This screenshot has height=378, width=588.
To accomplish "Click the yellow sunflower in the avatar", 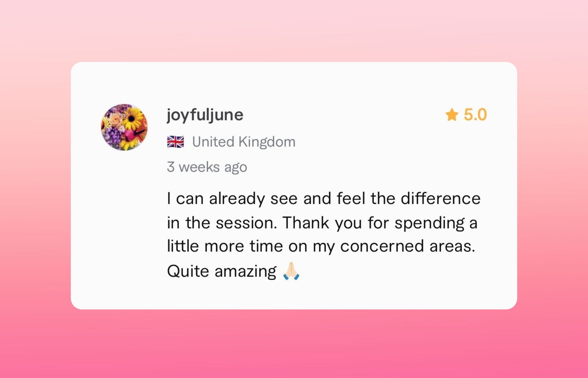I will click(132, 119).
